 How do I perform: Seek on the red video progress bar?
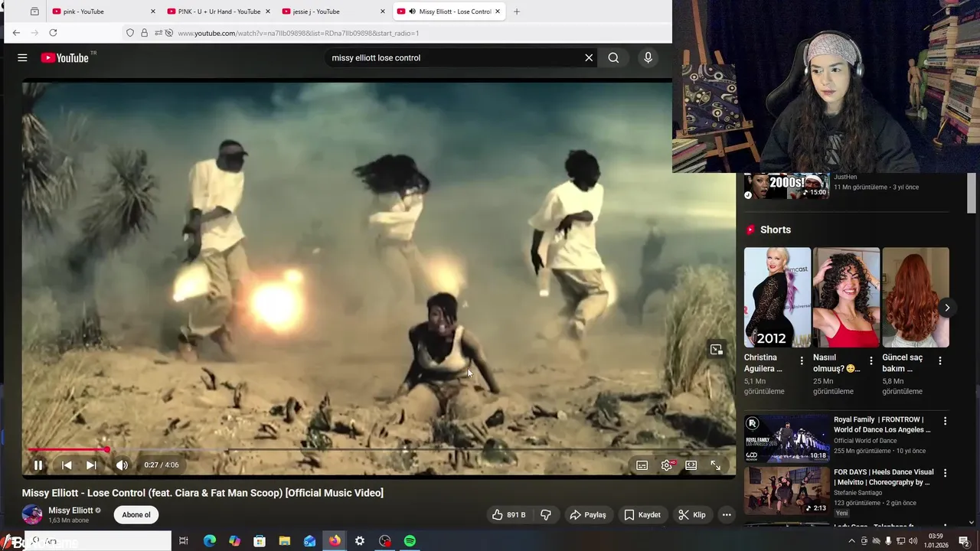[x=379, y=450]
